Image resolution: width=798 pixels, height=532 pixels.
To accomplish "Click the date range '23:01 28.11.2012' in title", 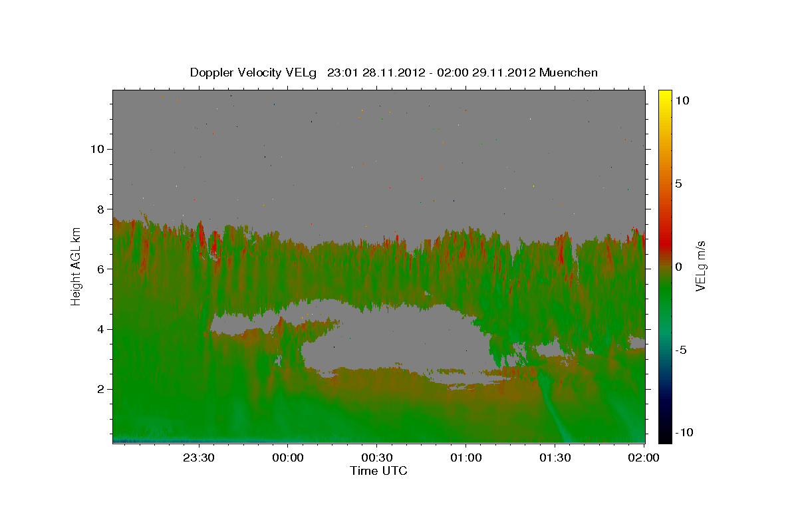I will 375,72.
